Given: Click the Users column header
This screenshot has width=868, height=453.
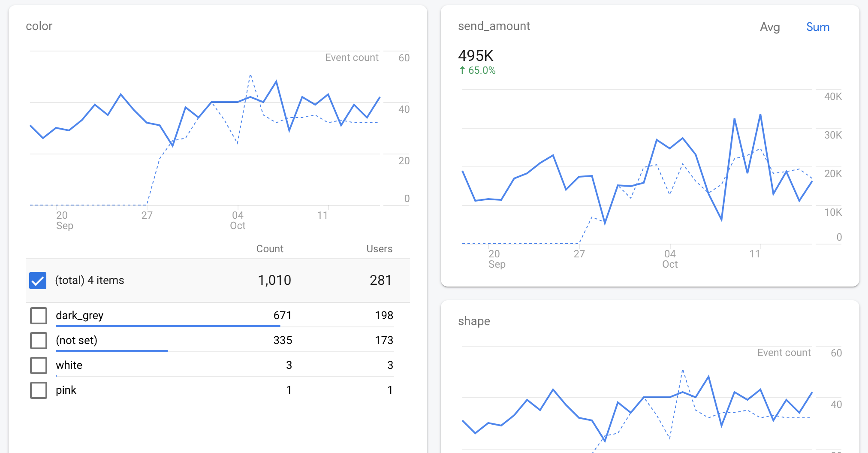Looking at the screenshot, I should [379, 249].
